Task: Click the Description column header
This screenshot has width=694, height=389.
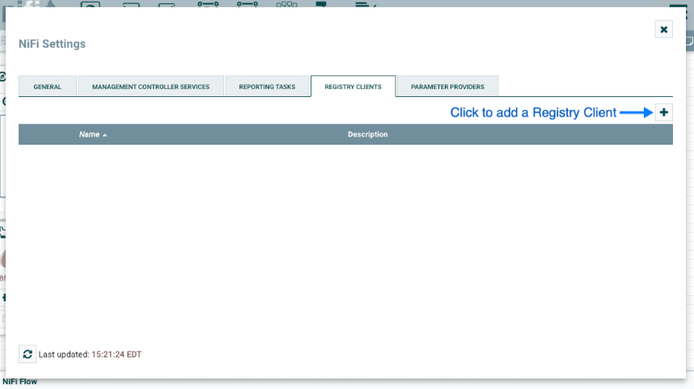Action: (x=367, y=134)
